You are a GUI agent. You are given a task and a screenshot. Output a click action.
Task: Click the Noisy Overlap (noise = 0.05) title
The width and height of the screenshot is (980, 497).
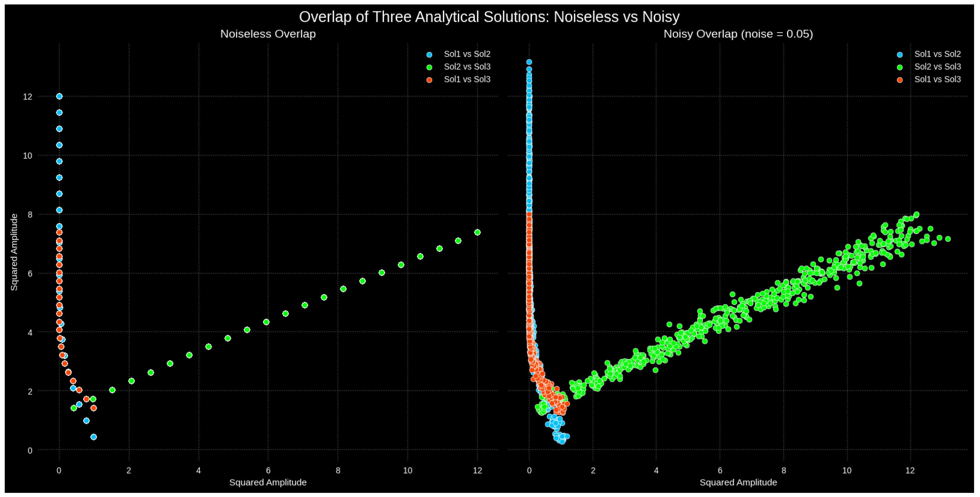738,34
